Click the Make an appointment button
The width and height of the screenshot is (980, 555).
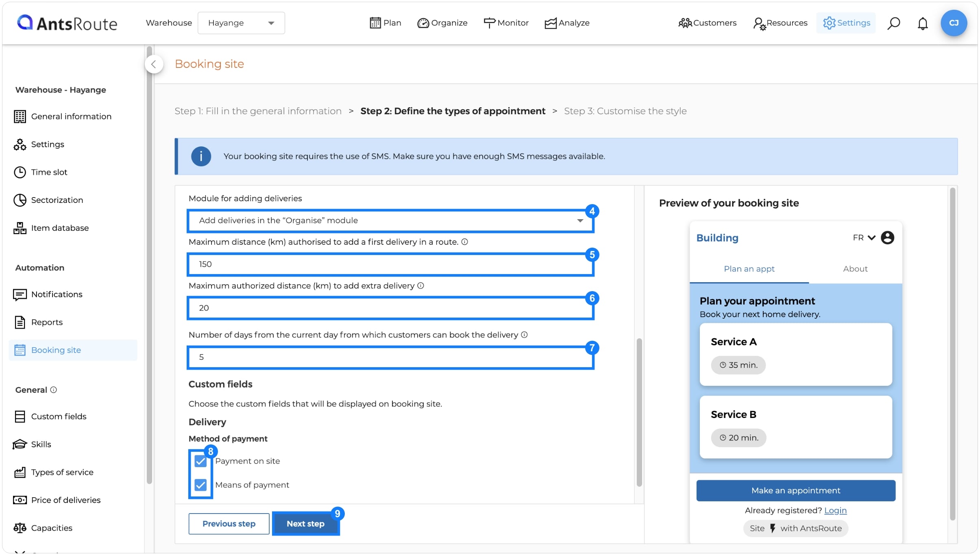796,491
